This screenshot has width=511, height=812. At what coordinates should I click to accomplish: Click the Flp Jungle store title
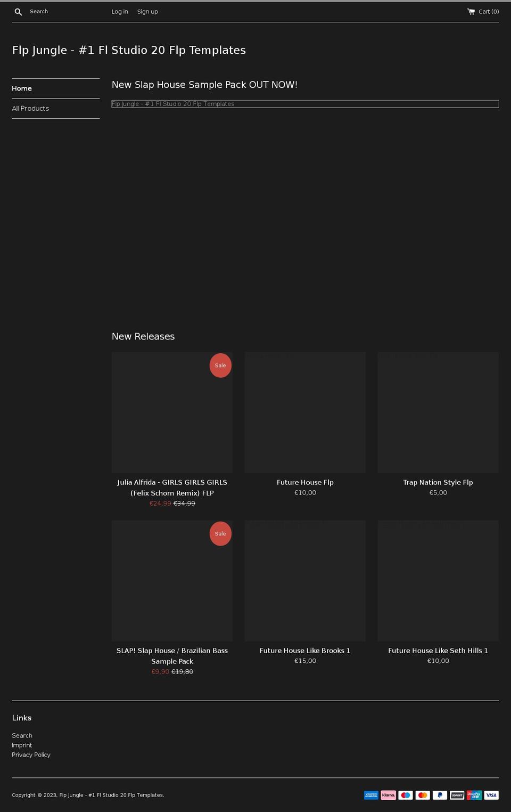tap(129, 50)
